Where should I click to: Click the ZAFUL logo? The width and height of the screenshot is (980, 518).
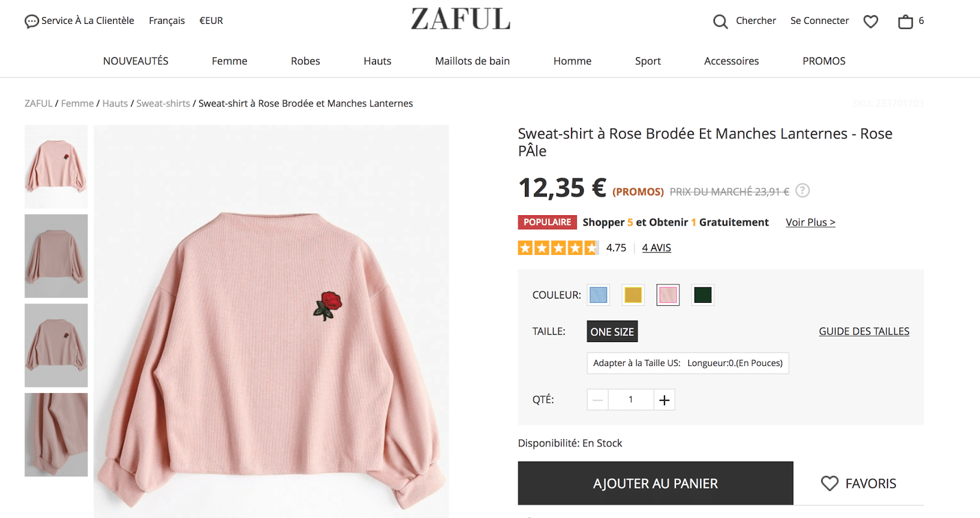tap(461, 19)
